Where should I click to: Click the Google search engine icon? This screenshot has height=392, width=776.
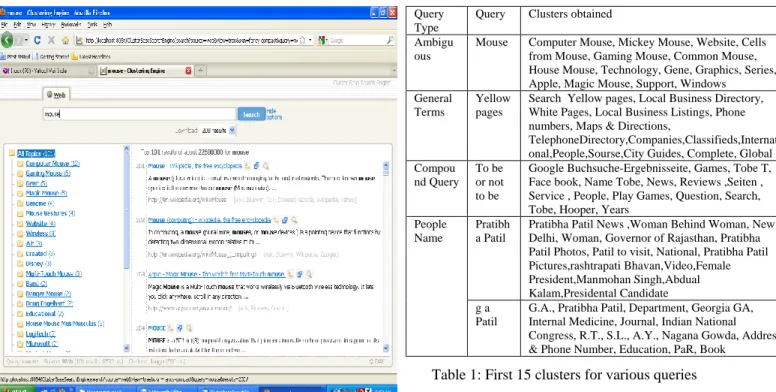(x=322, y=41)
